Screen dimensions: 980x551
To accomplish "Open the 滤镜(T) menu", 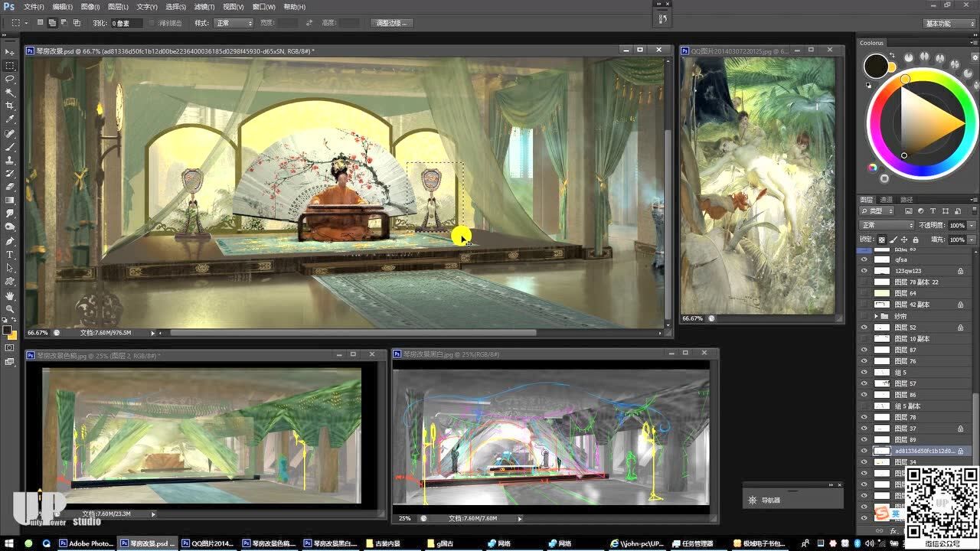I will click(x=204, y=6).
